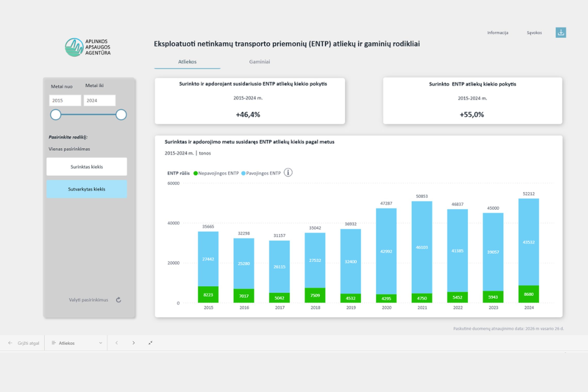Exit full screen with the collapse icon

coord(150,343)
